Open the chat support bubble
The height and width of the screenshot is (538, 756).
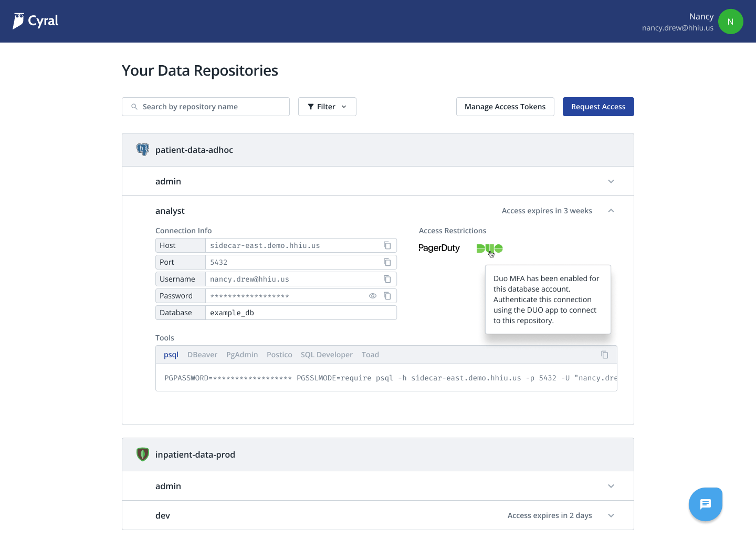click(705, 504)
